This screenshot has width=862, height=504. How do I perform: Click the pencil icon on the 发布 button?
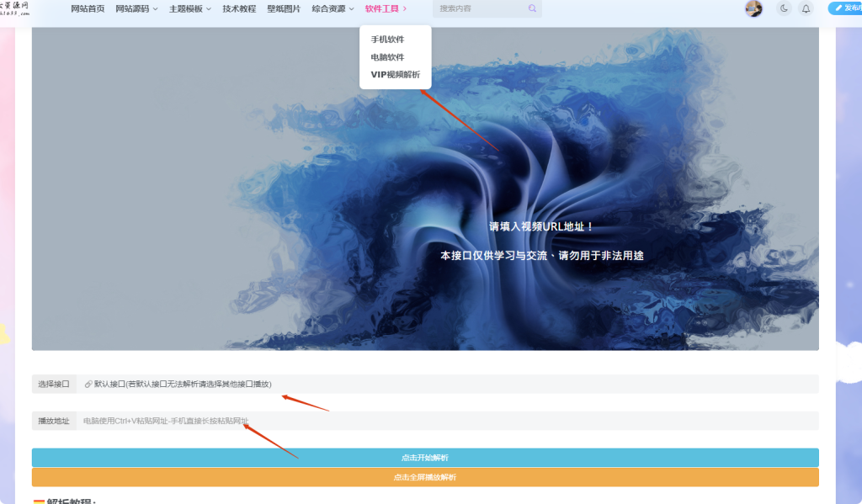click(838, 8)
